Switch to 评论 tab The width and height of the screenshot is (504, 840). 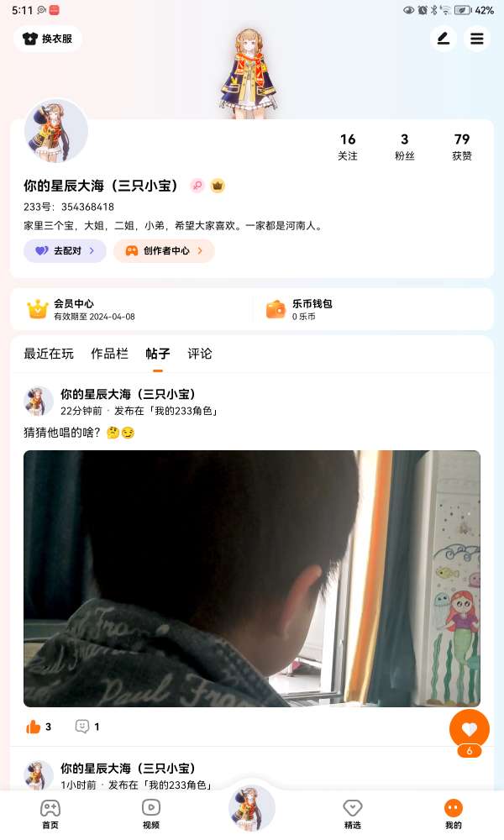tap(200, 354)
